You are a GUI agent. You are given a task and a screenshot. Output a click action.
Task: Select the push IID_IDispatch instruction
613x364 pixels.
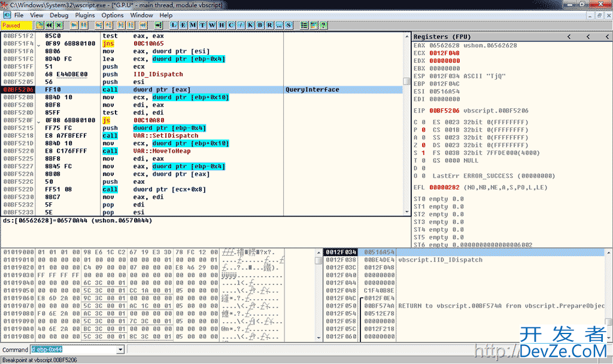[142, 74]
